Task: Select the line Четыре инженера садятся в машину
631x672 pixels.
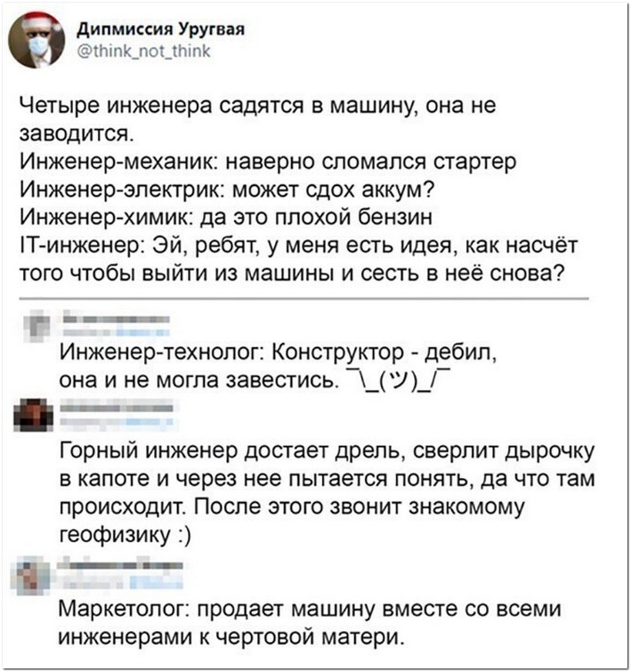Action: point(257,106)
